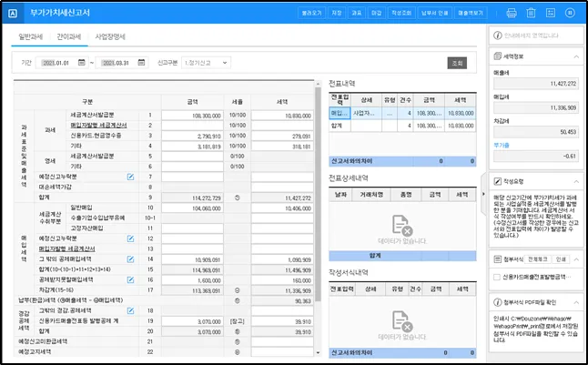Click the 납부서 인쇄 button
The height and width of the screenshot is (365, 588).
pyautogui.click(x=434, y=13)
